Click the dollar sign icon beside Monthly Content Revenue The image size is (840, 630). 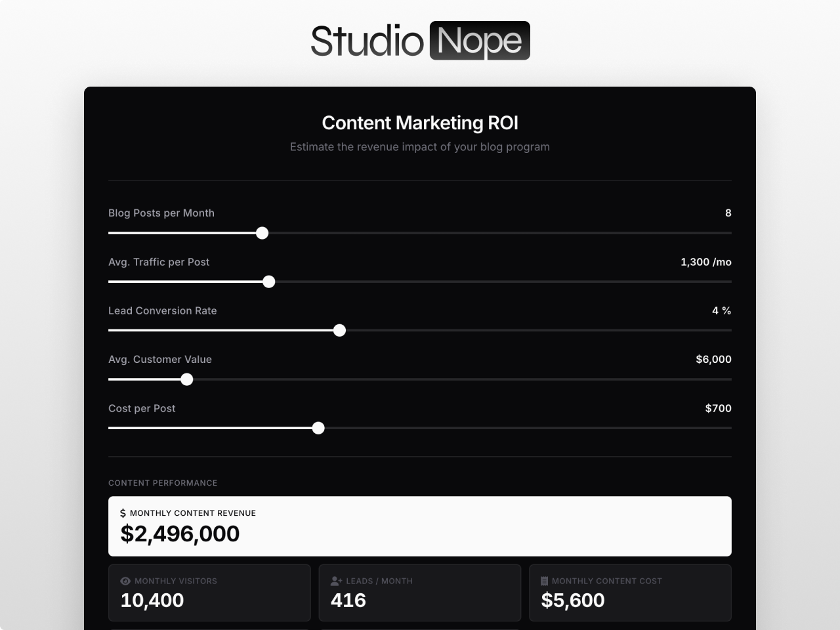click(123, 513)
